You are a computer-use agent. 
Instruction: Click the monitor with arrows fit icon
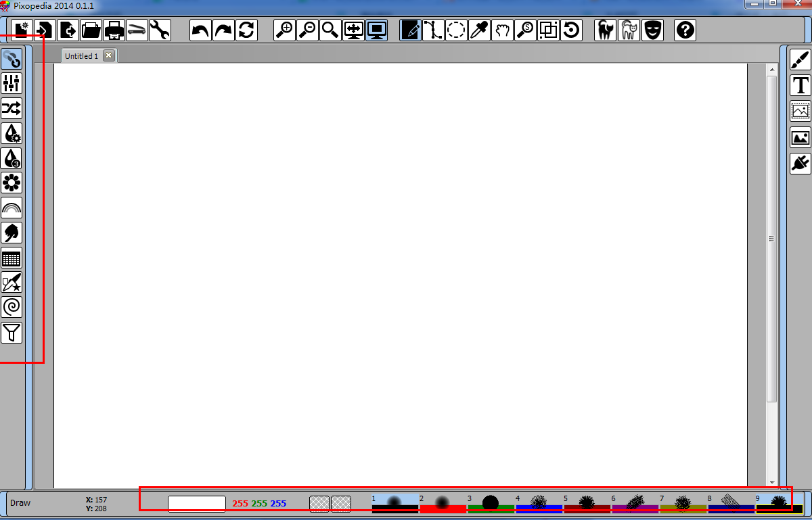[x=353, y=30]
